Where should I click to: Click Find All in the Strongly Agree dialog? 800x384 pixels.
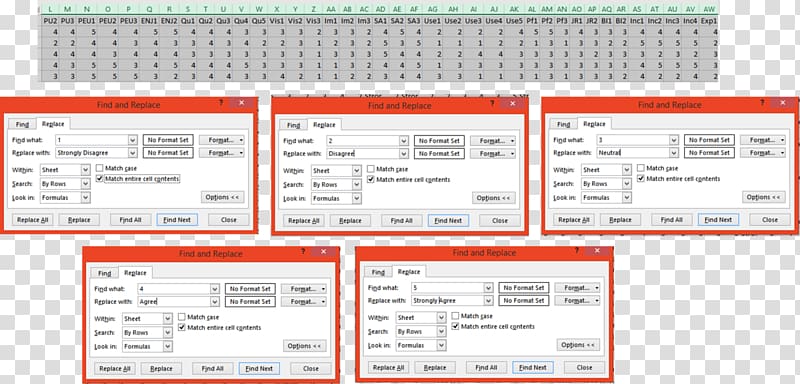[486, 367]
